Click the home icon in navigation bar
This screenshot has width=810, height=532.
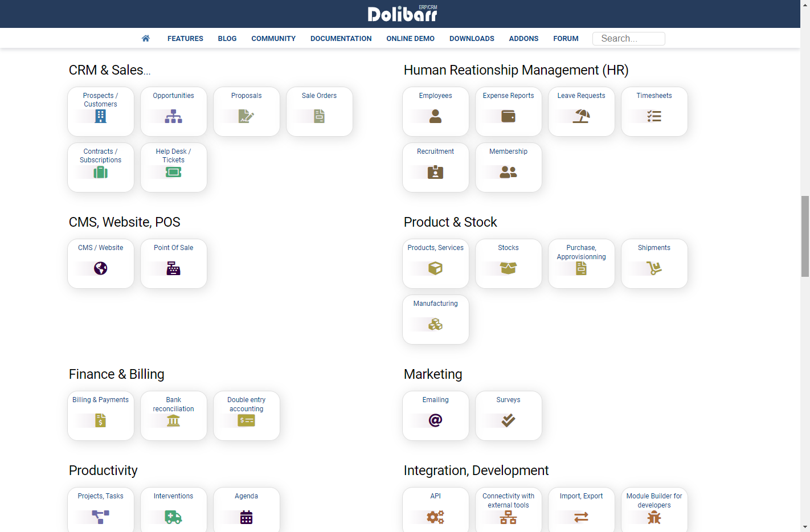tap(146, 38)
